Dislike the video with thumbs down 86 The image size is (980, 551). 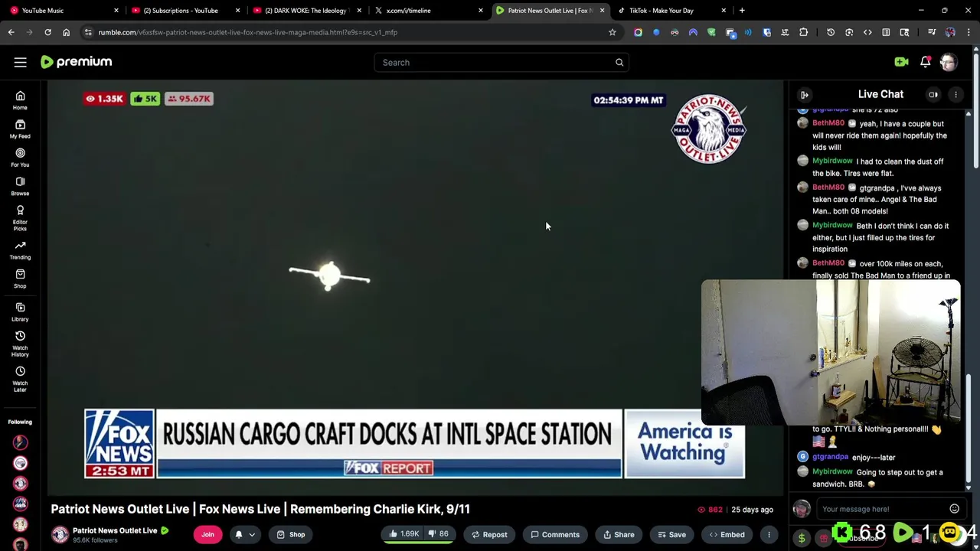439,534
